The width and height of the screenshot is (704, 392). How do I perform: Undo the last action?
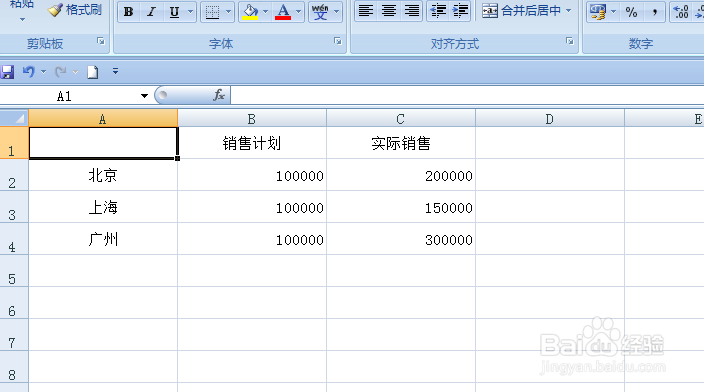pos(29,72)
